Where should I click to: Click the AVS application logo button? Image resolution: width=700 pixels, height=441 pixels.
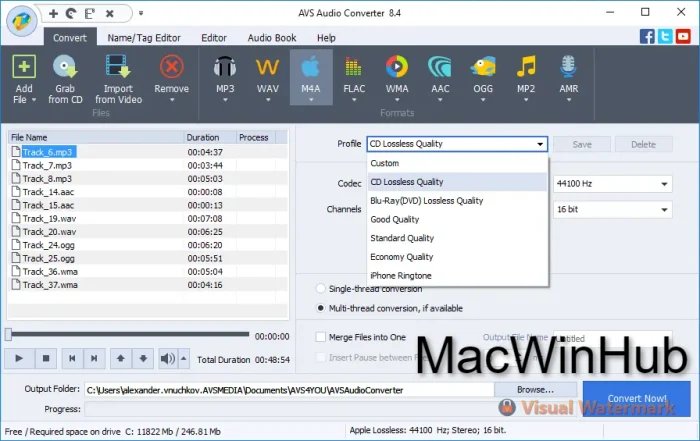pos(21,21)
